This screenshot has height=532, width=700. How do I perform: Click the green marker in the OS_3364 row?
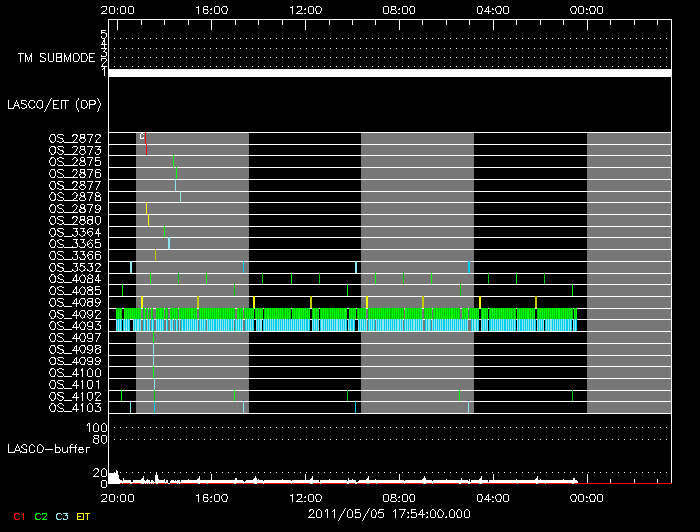164,232
